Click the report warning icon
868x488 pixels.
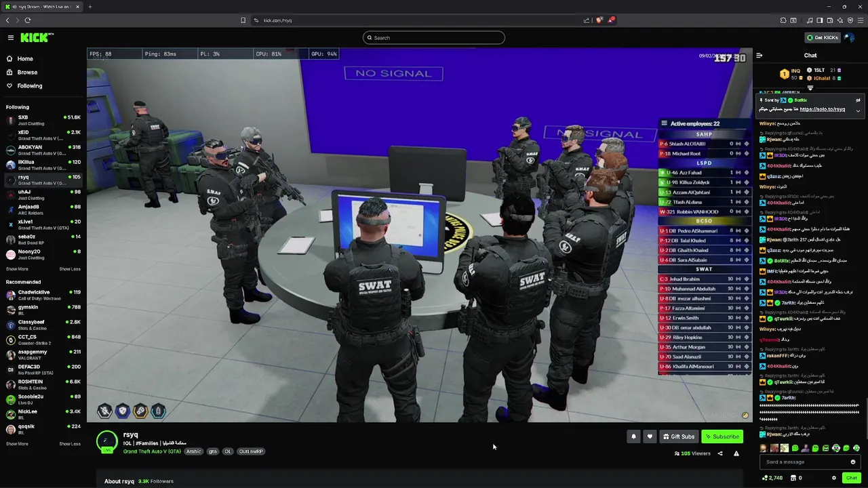click(736, 453)
